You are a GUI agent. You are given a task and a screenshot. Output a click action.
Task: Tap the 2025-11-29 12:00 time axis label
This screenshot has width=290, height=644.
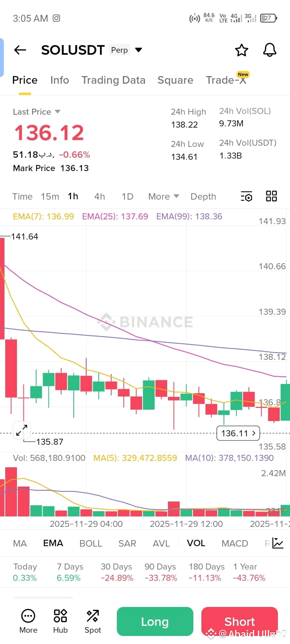click(x=186, y=524)
